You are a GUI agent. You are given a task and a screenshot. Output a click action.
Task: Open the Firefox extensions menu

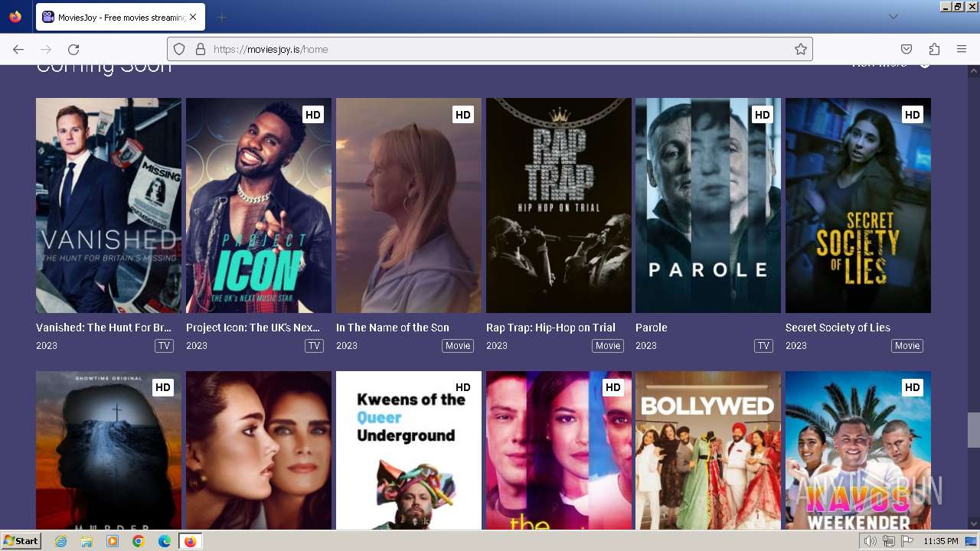934,49
